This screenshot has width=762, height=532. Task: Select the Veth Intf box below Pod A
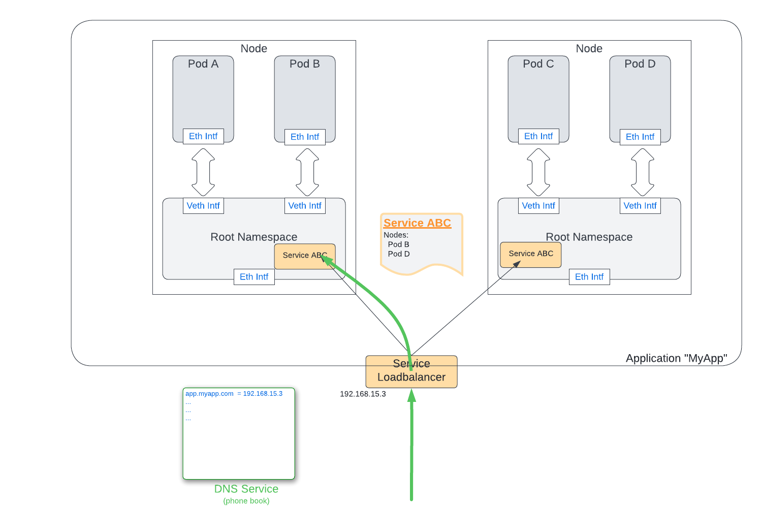click(203, 206)
